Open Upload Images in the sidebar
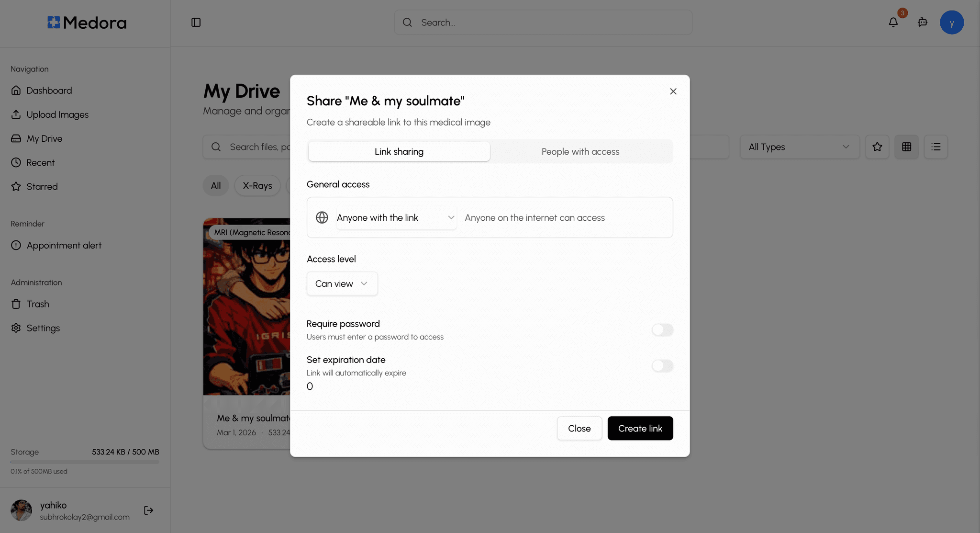 click(57, 114)
